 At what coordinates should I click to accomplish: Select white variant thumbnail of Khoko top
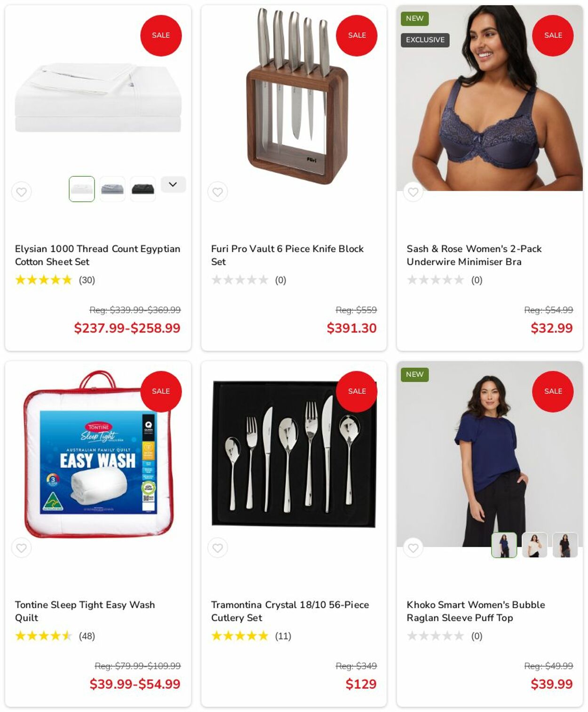(x=534, y=545)
